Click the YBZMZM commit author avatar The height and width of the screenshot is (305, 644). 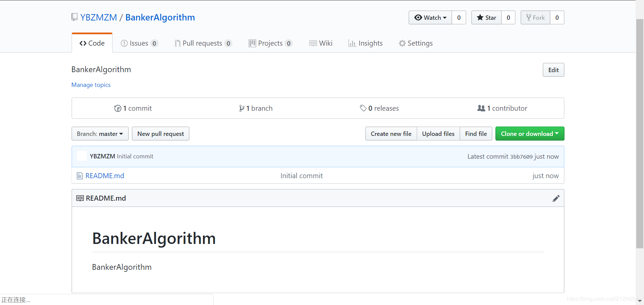coord(82,156)
